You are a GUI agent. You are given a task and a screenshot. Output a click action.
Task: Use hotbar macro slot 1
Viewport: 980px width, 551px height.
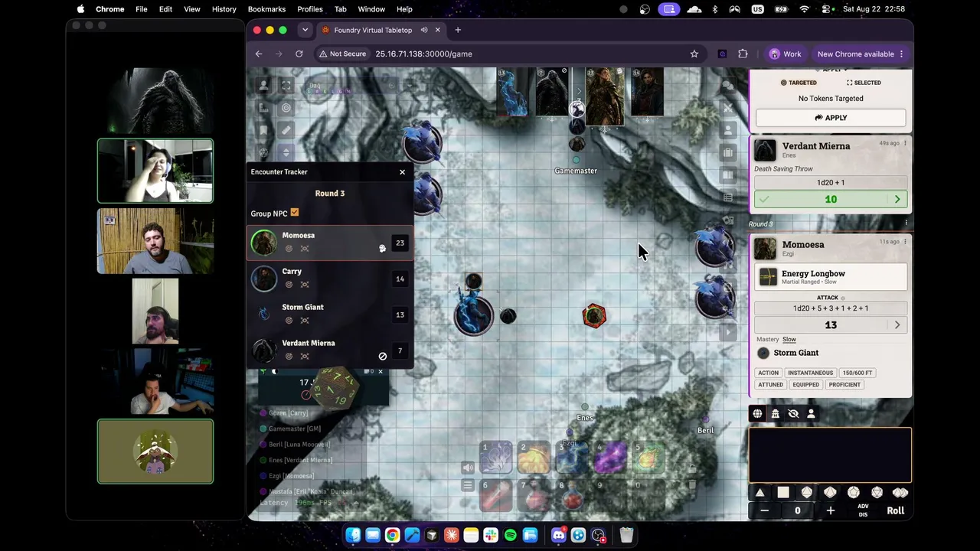pyautogui.click(x=496, y=457)
